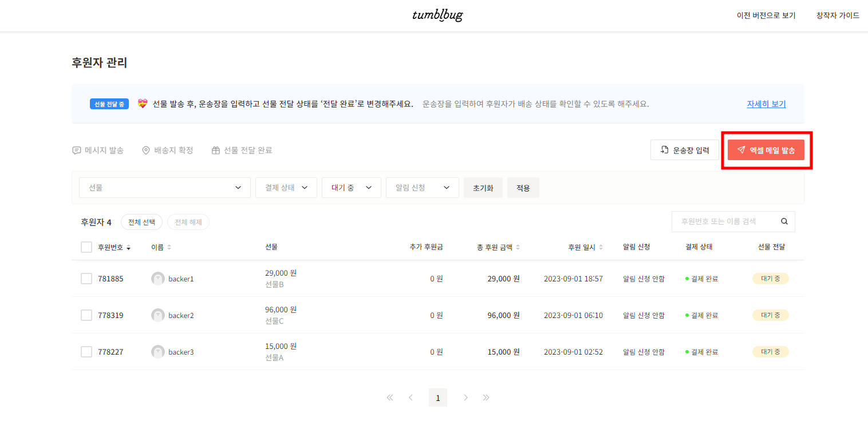Click the 적용 apply button

tap(523, 188)
